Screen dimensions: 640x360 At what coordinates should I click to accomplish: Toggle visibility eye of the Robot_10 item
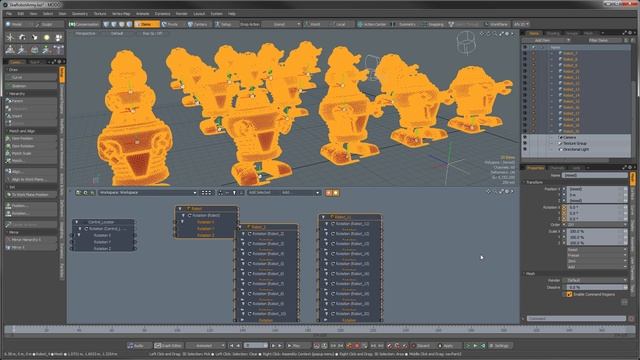[525, 71]
